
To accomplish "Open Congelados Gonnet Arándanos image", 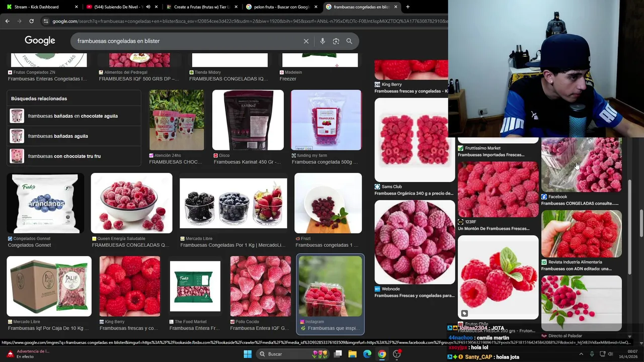I will click(x=45, y=203).
